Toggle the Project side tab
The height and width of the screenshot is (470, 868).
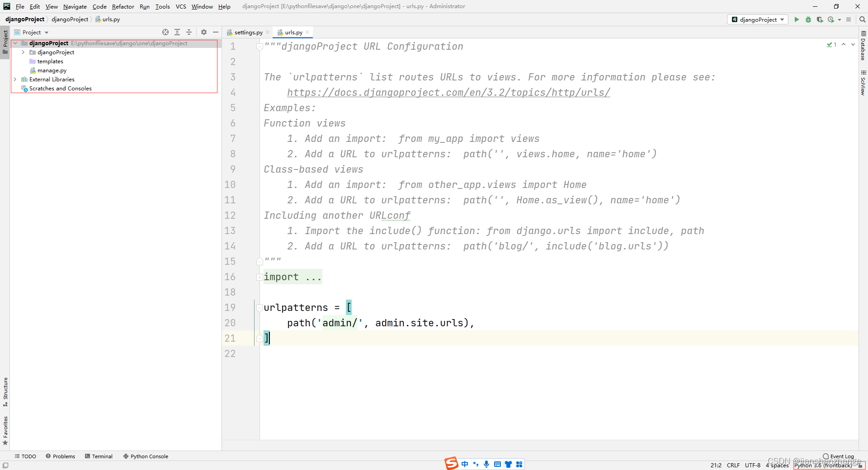[x=5, y=42]
